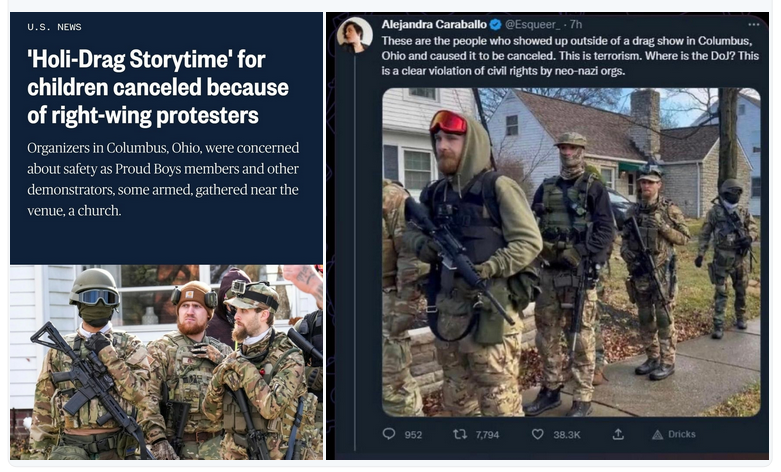Click the blue verified badge beside the name

496,24
